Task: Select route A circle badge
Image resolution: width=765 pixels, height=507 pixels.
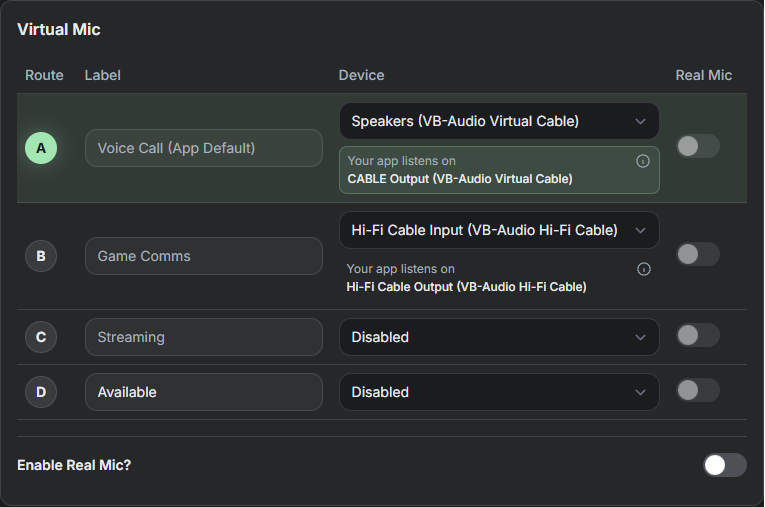Action: pos(41,148)
